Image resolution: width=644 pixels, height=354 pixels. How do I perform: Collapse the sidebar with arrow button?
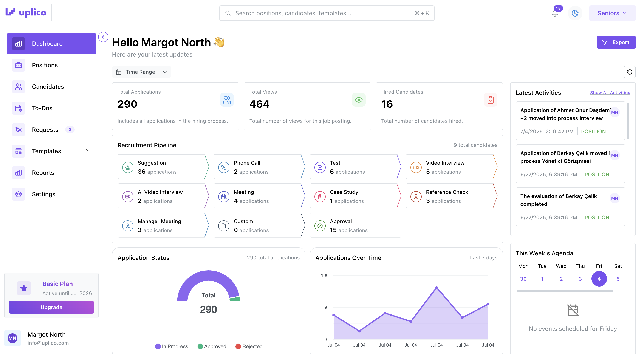[103, 37]
